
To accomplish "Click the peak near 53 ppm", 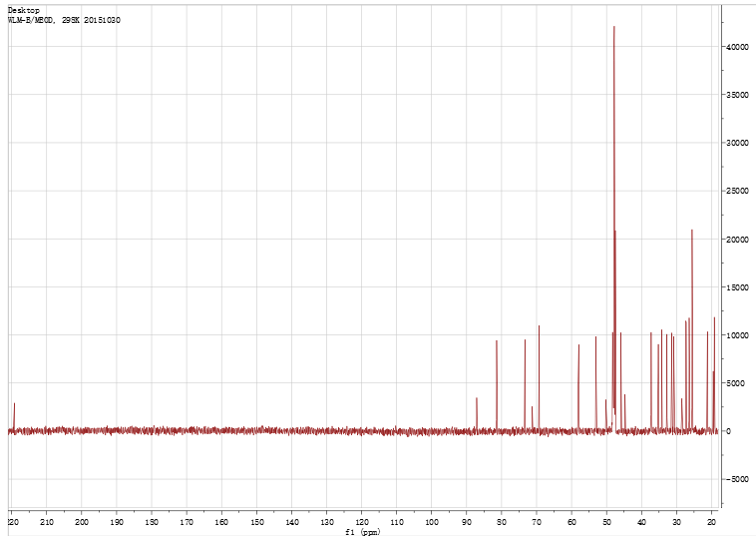I will 596,383.
